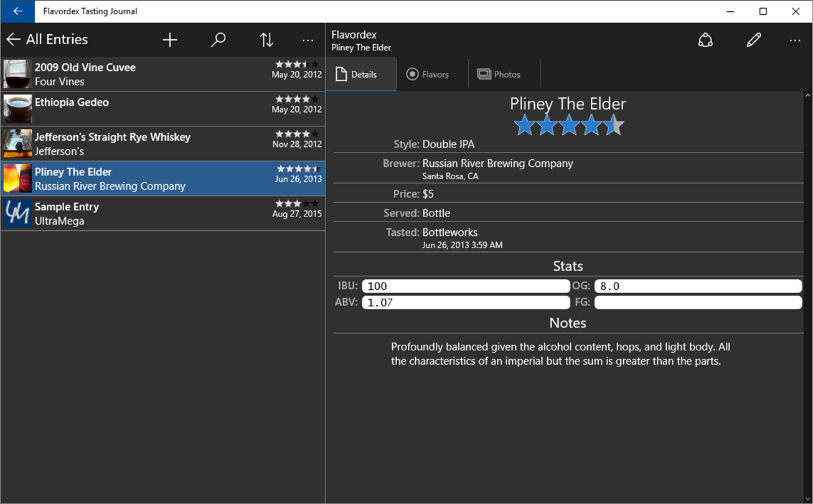Click the Jefferson's whiskey thumbnail
813x504 pixels.
(x=17, y=144)
